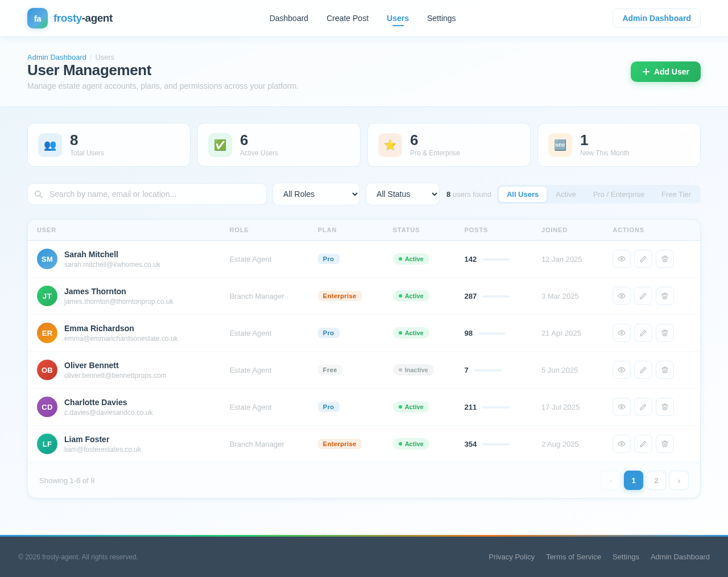Image resolution: width=728 pixels, height=577 pixels.
Task: Click the view eye icon for Liam Foster
Action: click(622, 444)
